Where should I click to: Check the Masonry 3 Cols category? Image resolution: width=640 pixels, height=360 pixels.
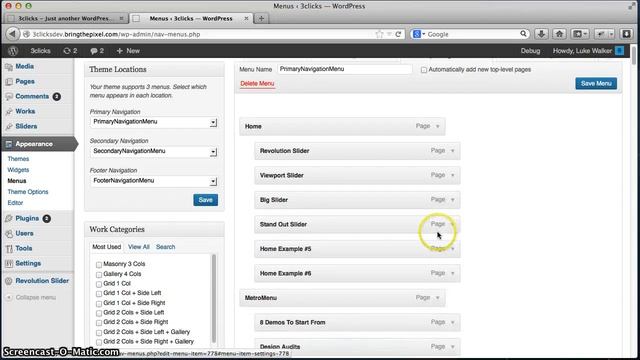coord(99,264)
